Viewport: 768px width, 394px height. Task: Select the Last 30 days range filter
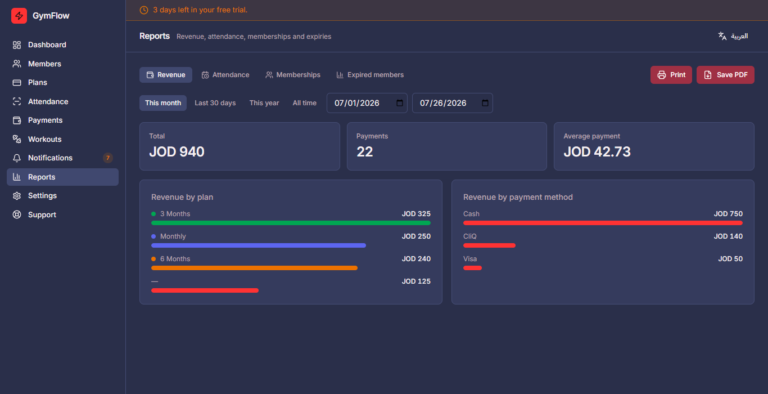215,103
